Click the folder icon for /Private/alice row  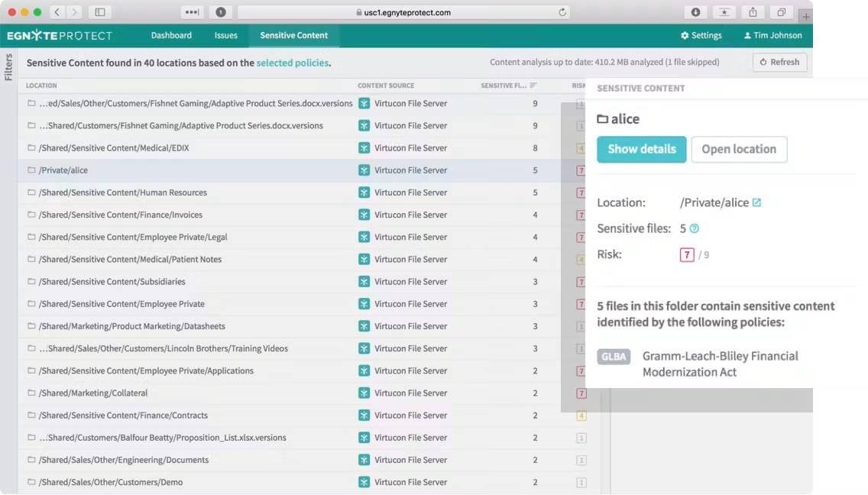pos(31,170)
